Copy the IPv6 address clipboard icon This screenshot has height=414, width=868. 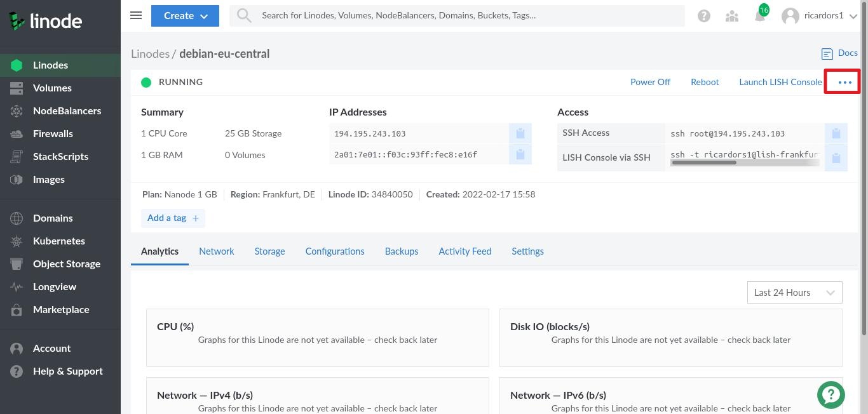520,154
